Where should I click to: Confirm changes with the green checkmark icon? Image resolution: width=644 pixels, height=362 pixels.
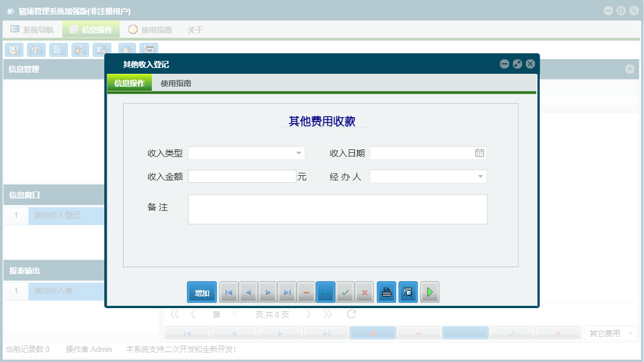(x=345, y=292)
